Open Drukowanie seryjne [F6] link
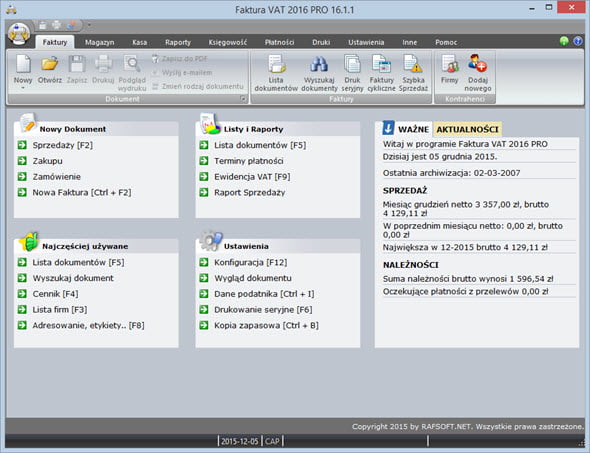 point(263,310)
